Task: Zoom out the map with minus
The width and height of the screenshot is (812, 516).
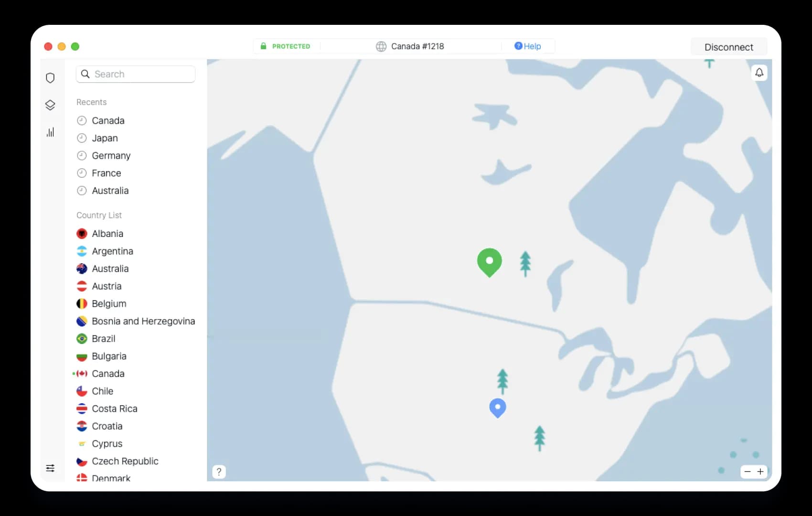Action: point(748,472)
